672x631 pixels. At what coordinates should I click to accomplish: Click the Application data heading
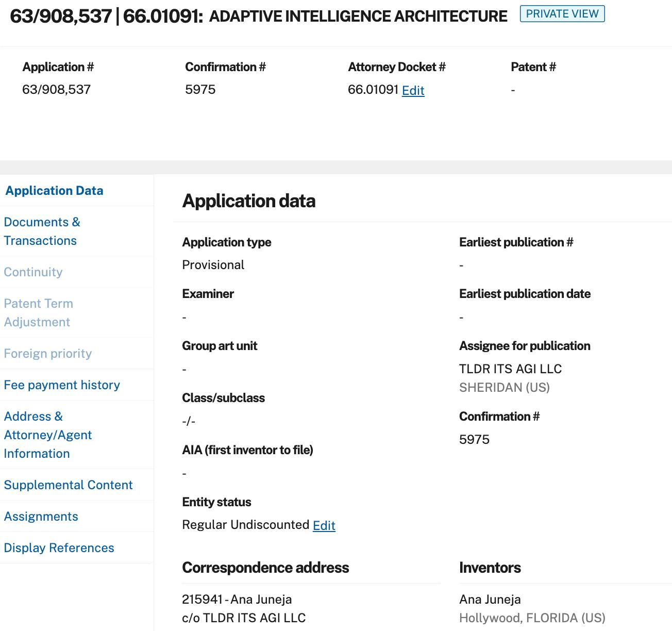point(248,201)
